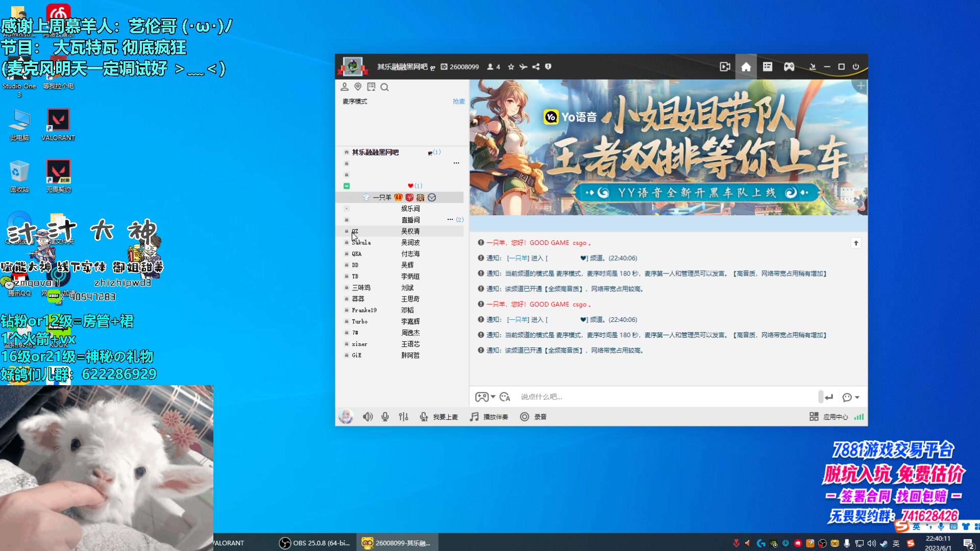Open OBS 25.0.8 in the taskbar
The height and width of the screenshot is (551, 980).
point(315,543)
